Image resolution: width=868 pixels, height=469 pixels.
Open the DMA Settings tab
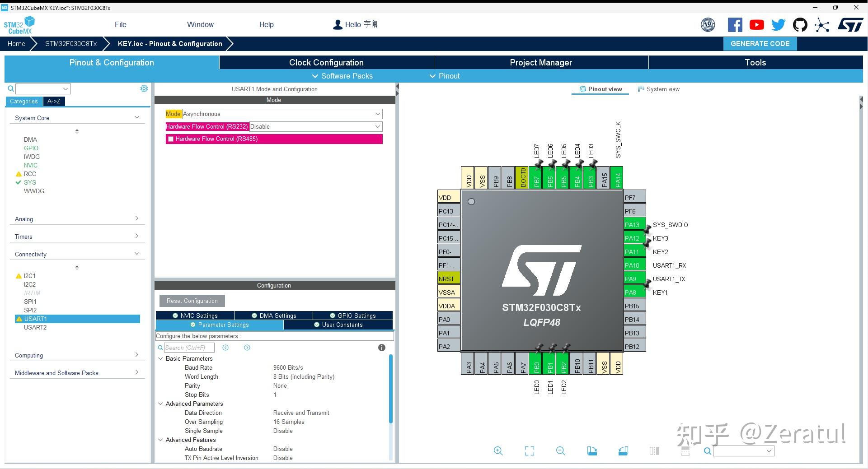point(274,316)
